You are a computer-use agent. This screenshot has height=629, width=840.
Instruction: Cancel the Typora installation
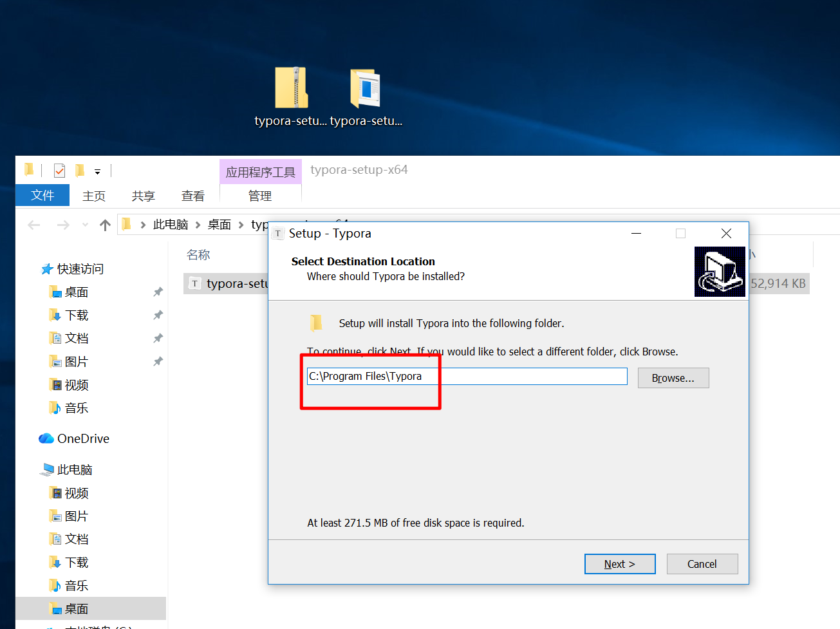click(x=702, y=564)
